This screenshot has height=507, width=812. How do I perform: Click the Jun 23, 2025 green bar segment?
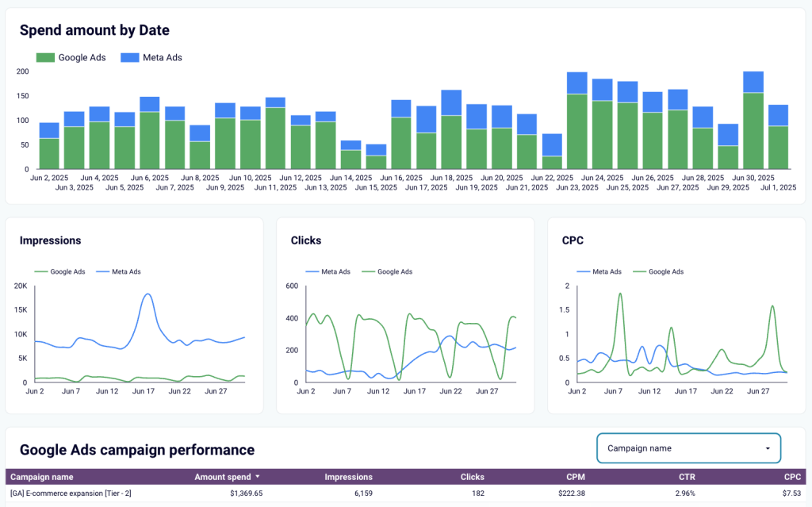(x=576, y=131)
